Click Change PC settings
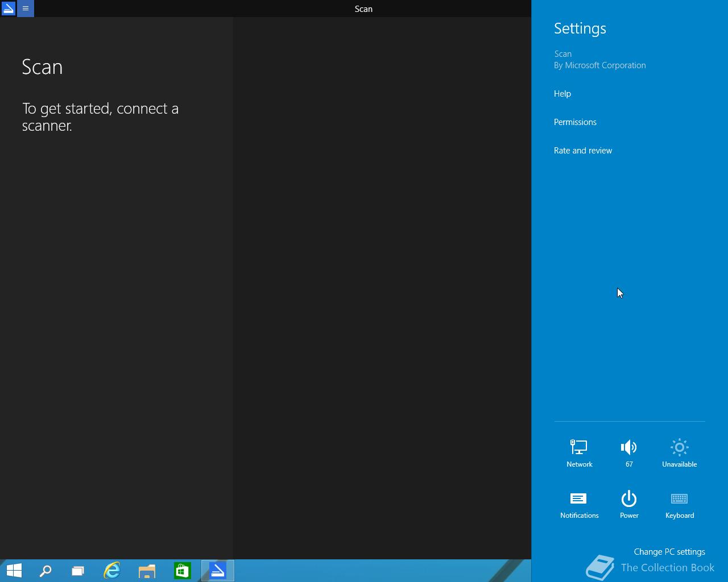Screen dimensions: 728x582 click(x=669, y=552)
